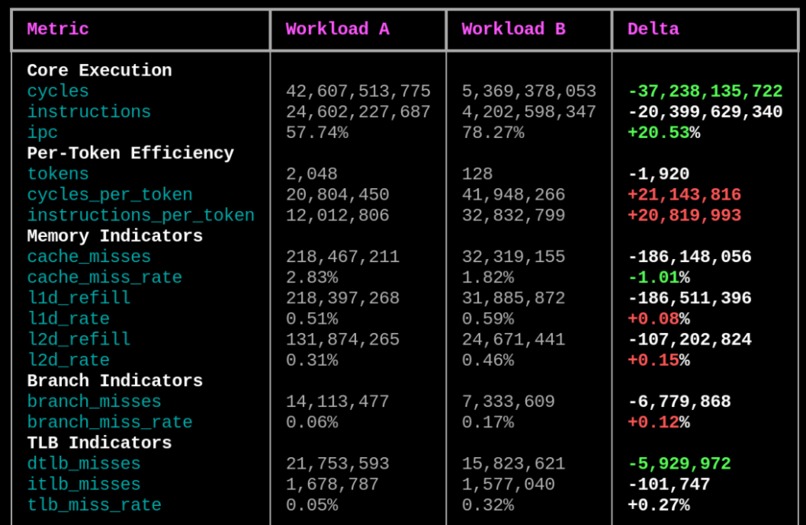Click itlb_misses value 1,577,040
Screen dimensions: 806x525
[508, 484]
